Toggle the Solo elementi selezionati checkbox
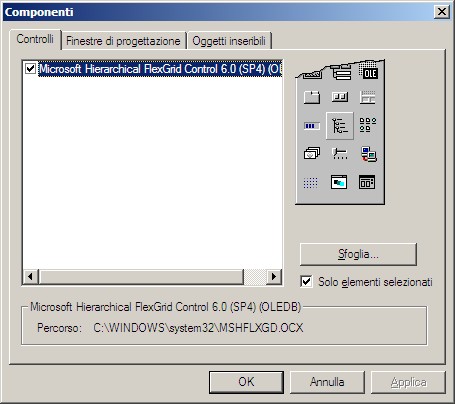The height and width of the screenshot is (404, 455). click(306, 281)
